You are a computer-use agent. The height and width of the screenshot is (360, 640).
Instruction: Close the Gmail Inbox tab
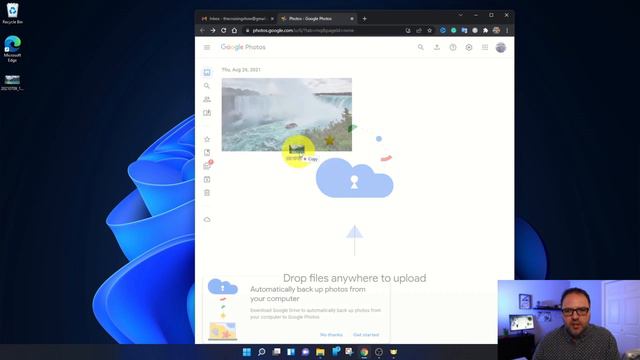[x=272, y=19]
